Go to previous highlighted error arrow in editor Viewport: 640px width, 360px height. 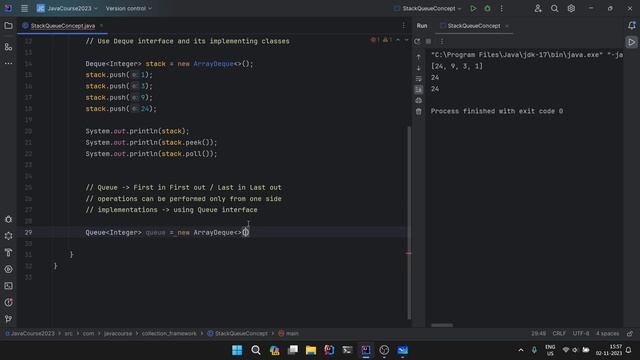tap(398, 40)
